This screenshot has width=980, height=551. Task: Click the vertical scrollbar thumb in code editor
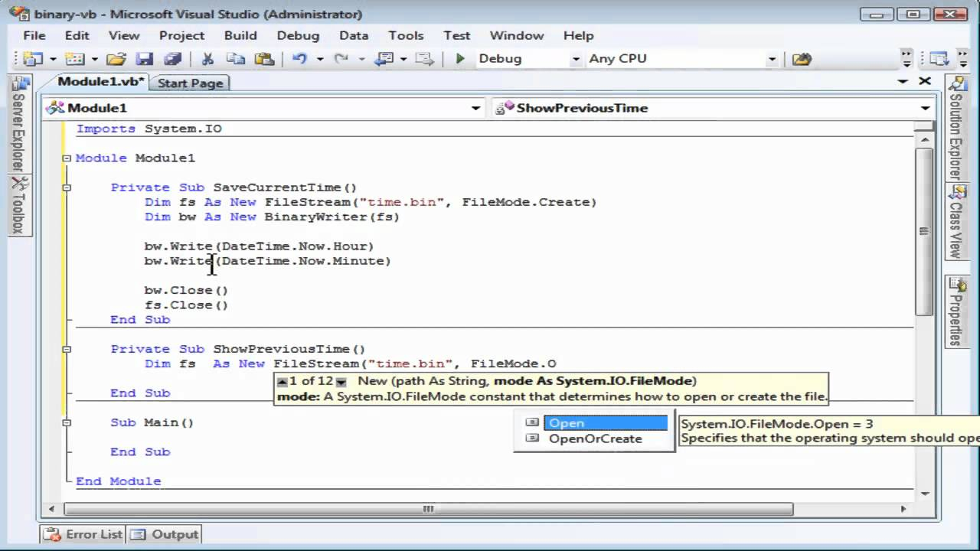[x=924, y=230]
